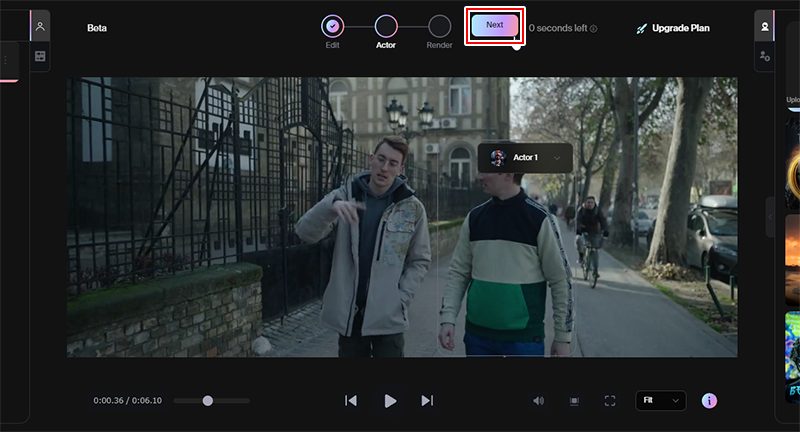Screen dimensions: 800x432
Task: Toggle fullscreen preview mode
Action: tap(609, 400)
